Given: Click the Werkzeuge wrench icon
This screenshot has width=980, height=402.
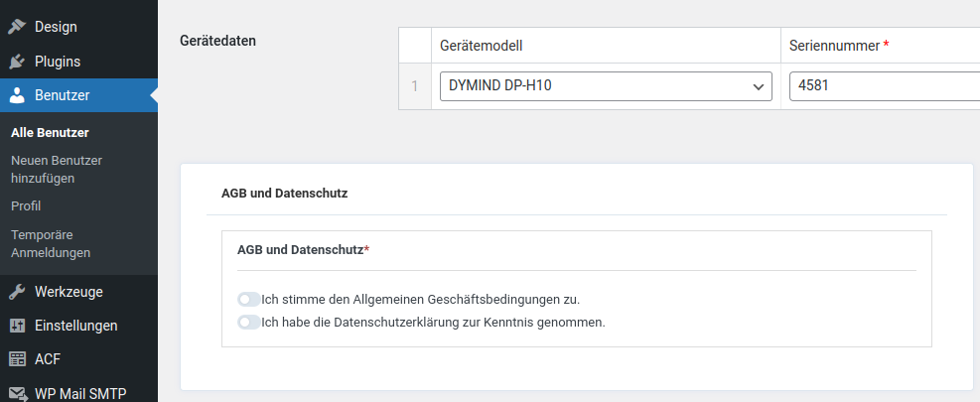Looking at the screenshot, I should coord(17,292).
